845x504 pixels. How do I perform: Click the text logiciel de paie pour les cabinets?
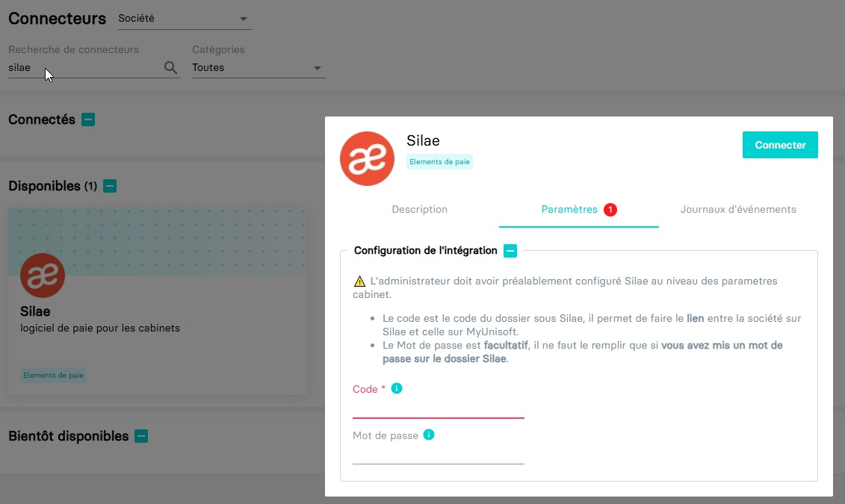pos(100,328)
